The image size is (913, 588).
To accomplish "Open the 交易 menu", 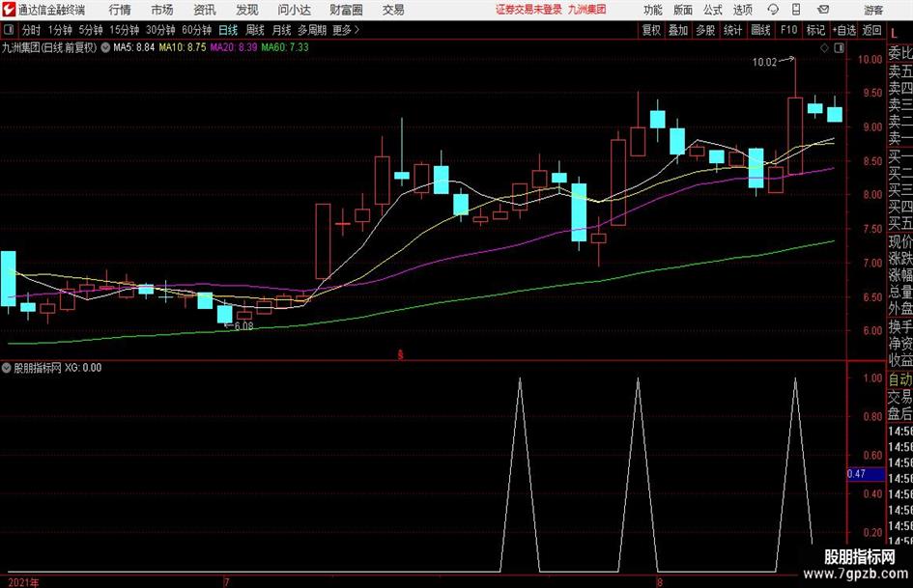I will [393, 10].
